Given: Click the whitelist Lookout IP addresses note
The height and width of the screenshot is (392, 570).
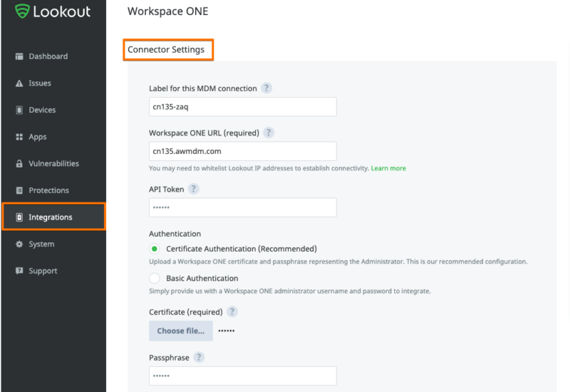Looking at the screenshot, I should coord(259,168).
